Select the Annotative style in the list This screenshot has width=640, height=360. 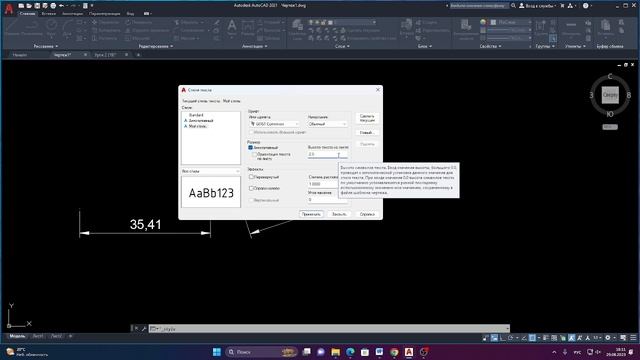tap(201, 120)
